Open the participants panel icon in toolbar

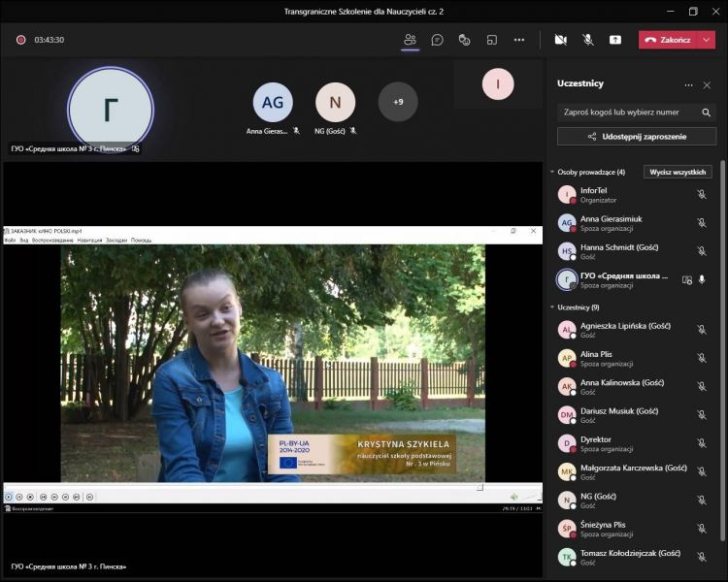click(410, 40)
